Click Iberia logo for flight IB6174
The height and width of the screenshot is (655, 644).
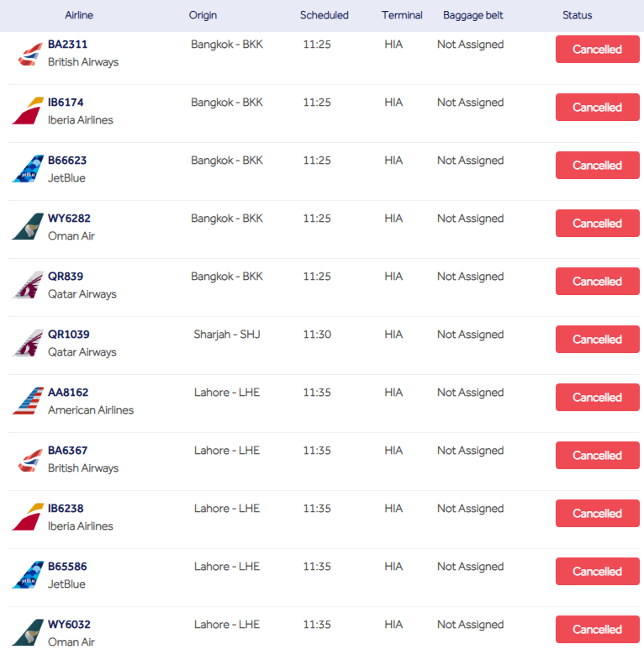(28, 111)
